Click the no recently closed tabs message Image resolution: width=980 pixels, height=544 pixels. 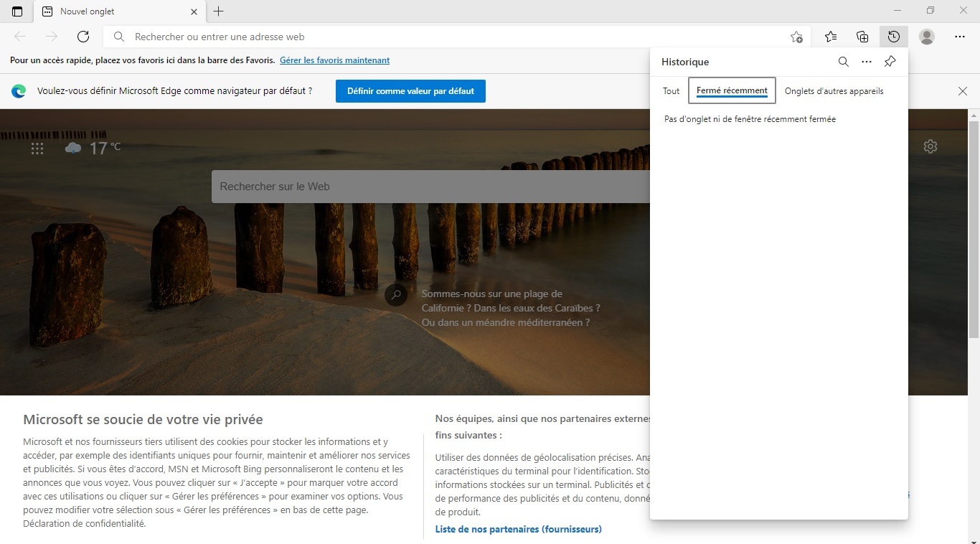(x=750, y=119)
